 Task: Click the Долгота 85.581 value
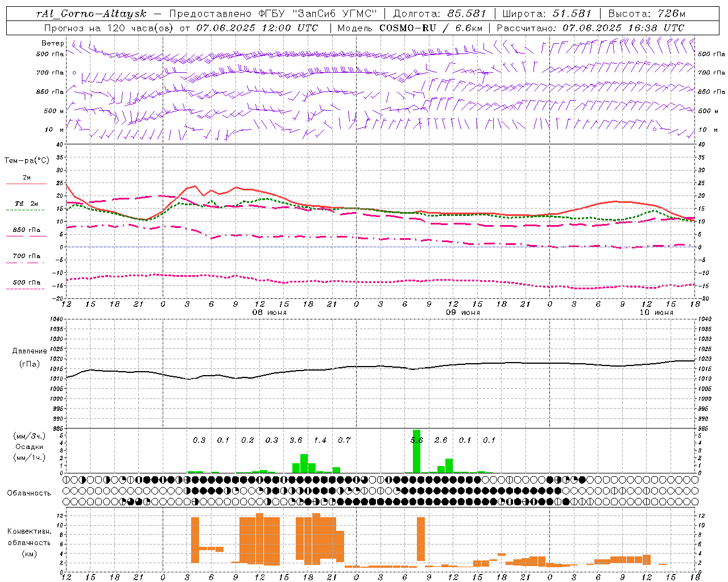click(x=466, y=14)
